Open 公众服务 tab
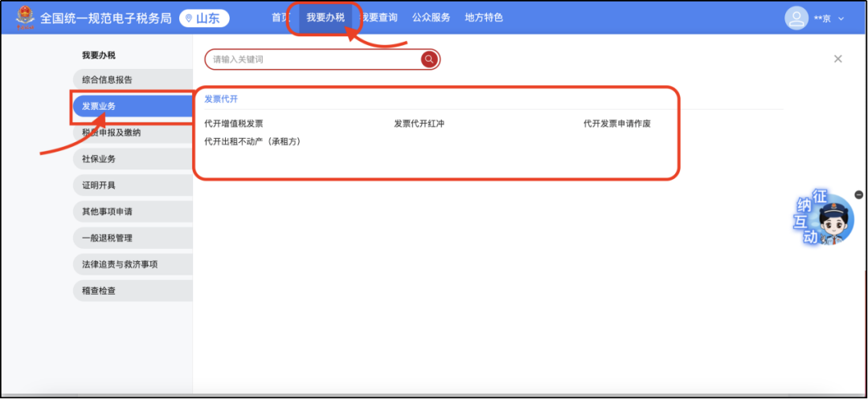868x399 pixels. (432, 18)
